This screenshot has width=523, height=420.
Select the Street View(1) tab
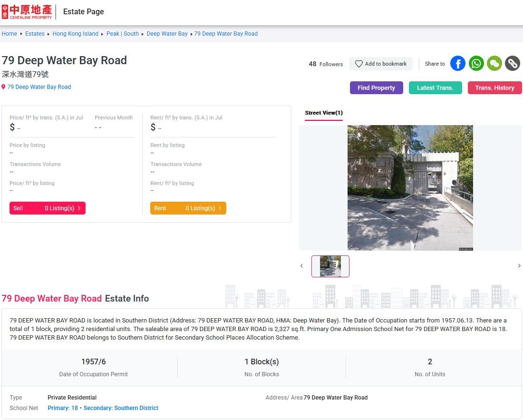click(x=324, y=113)
